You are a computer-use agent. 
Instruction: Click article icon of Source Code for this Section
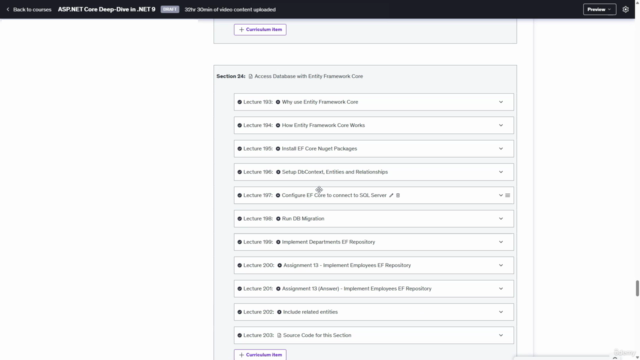(279, 335)
